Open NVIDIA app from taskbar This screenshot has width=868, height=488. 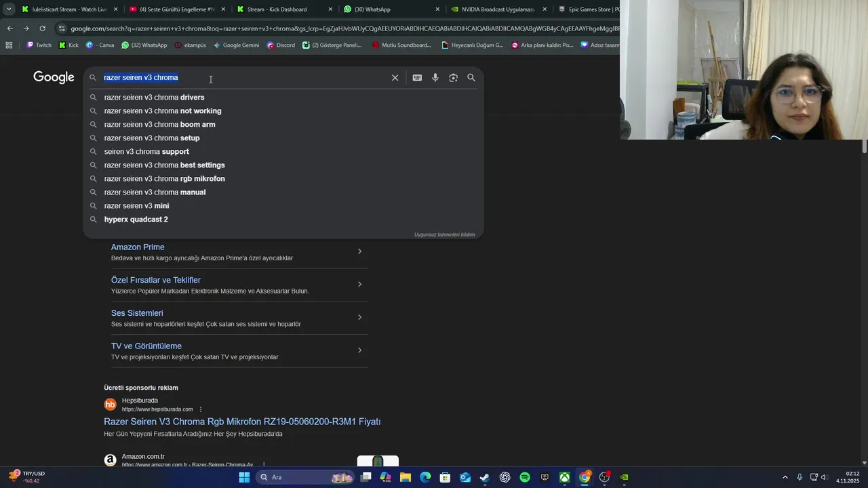click(624, 477)
